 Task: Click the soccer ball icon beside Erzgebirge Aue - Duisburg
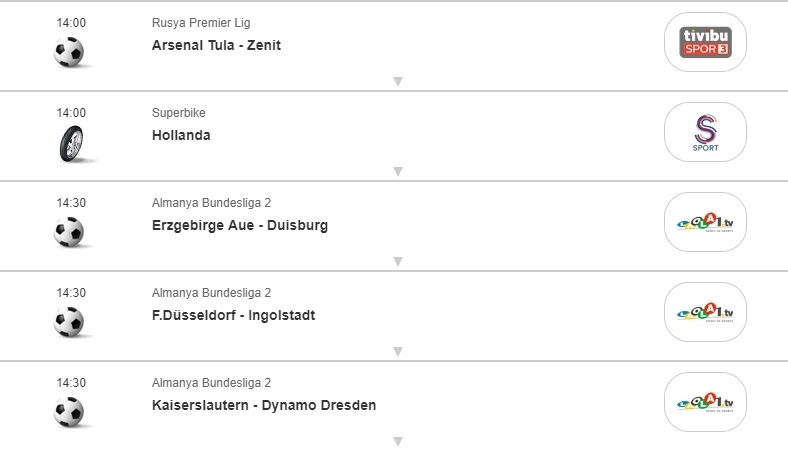coord(69,232)
